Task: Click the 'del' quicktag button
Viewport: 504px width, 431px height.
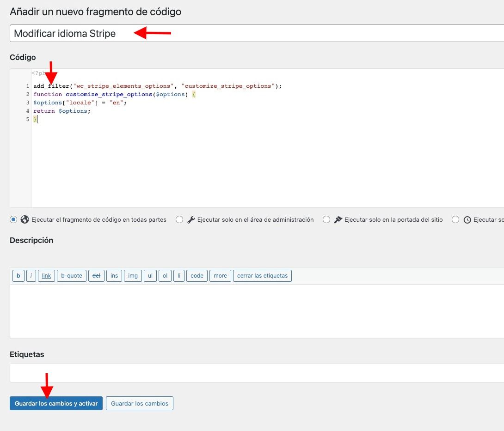Action: click(97, 276)
